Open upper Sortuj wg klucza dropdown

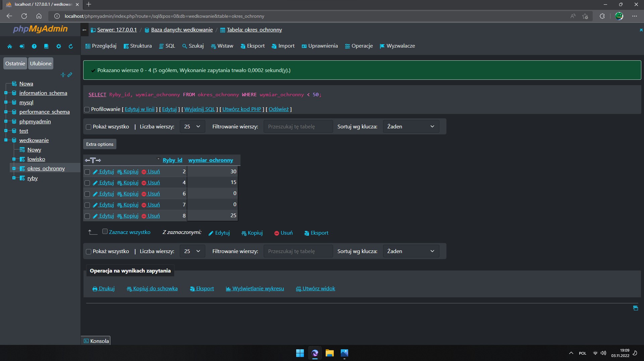pos(411,127)
